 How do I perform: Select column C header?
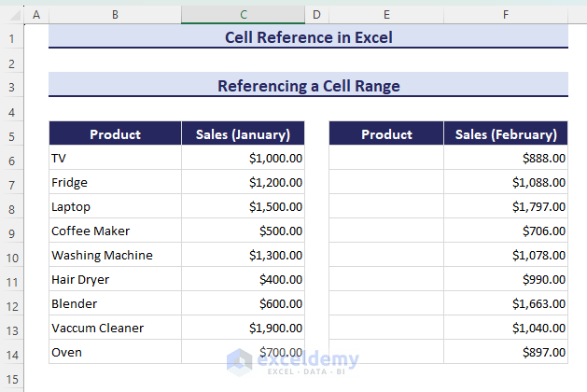[243, 15]
